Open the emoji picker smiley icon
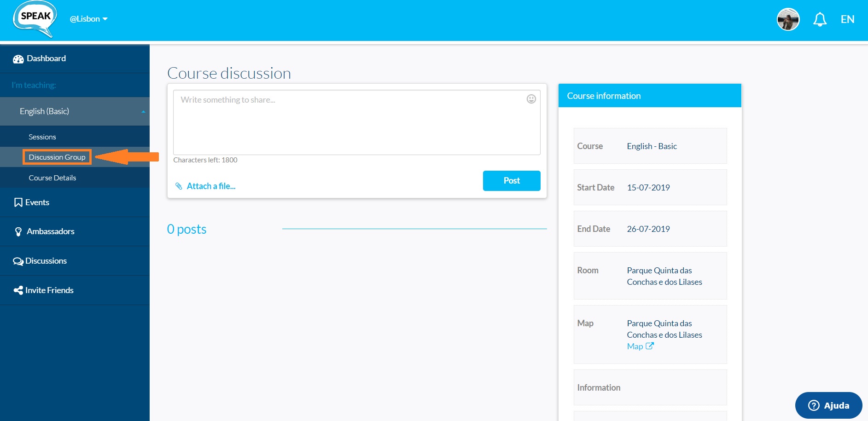 point(531,99)
